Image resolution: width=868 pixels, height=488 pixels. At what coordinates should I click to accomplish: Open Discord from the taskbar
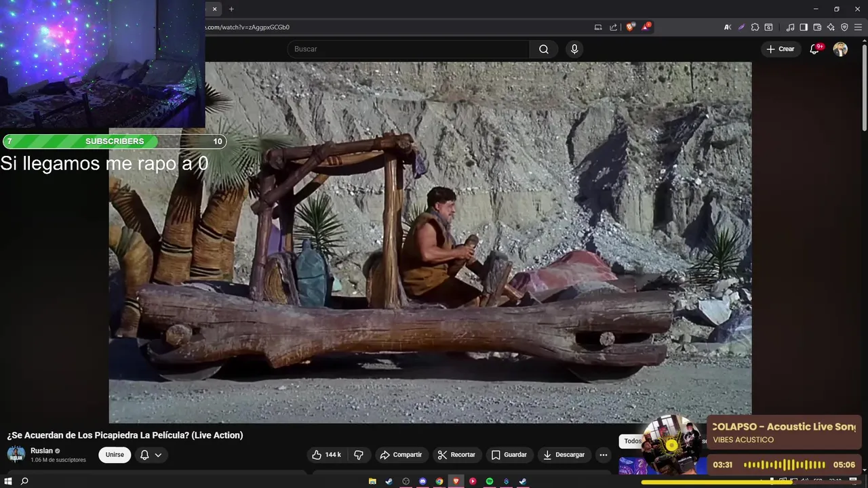coord(422,481)
